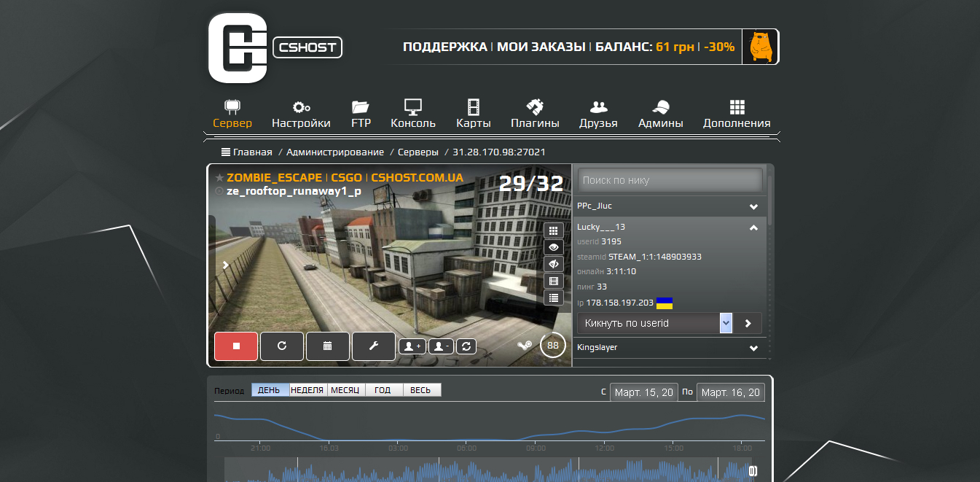Click the chart range handle at right
Screen dimensions: 980x482
pyautogui.click(x=753, y=471)
